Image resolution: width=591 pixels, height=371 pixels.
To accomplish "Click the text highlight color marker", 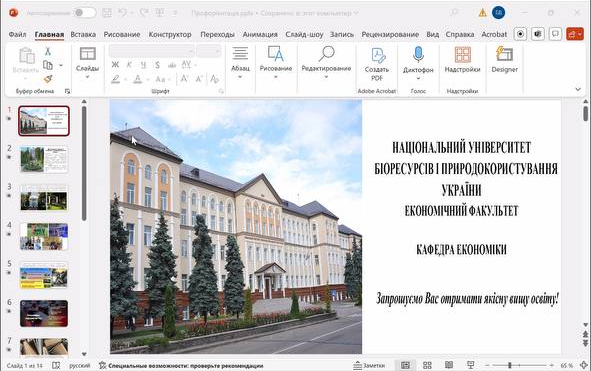I will (x=115, y=79).
